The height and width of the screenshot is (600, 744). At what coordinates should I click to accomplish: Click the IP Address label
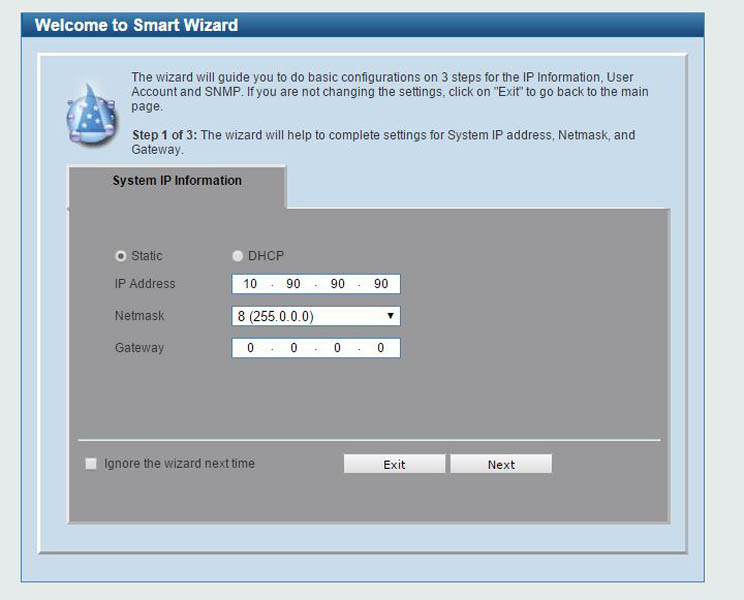point(145,284)
